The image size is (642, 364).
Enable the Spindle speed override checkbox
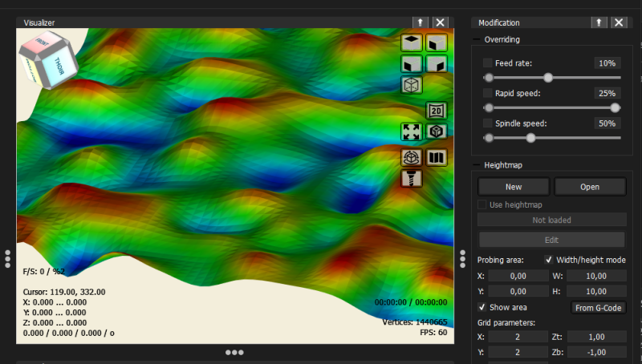pos(487,123)
